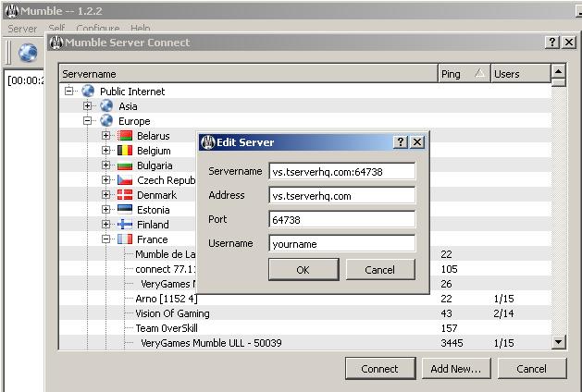Open the Help menu
Screen dimensions: 582x392
(141, 28)
